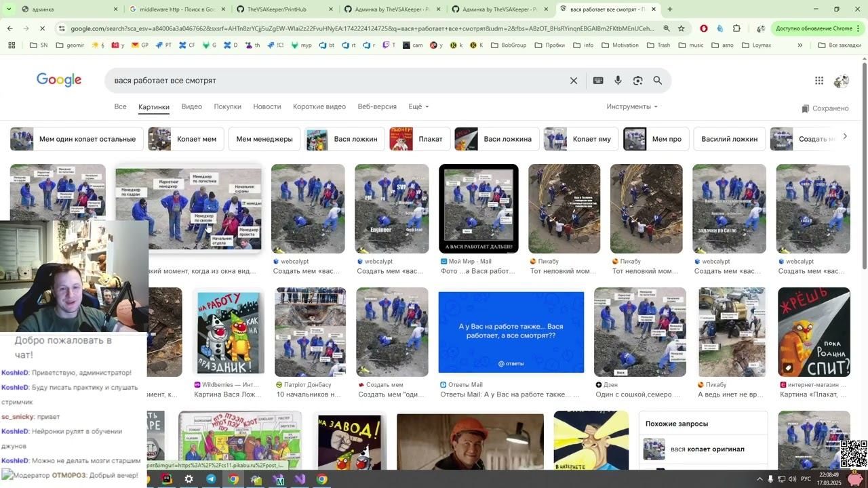Open the on-screen keyboard input tool
The width and height of the screenshot is (868, 488).
tap(598, 81)
